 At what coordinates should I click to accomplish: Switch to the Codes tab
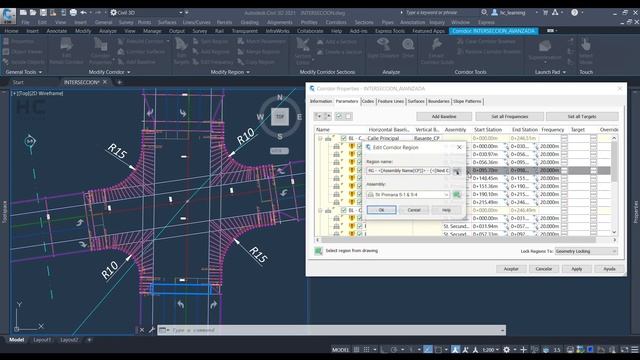[x=368, y=101]
